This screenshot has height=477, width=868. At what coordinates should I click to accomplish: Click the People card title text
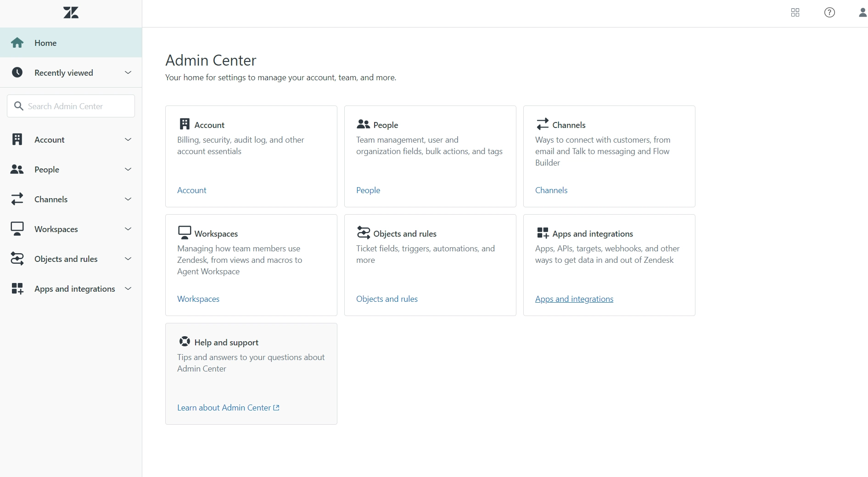[x=386, y=125]
